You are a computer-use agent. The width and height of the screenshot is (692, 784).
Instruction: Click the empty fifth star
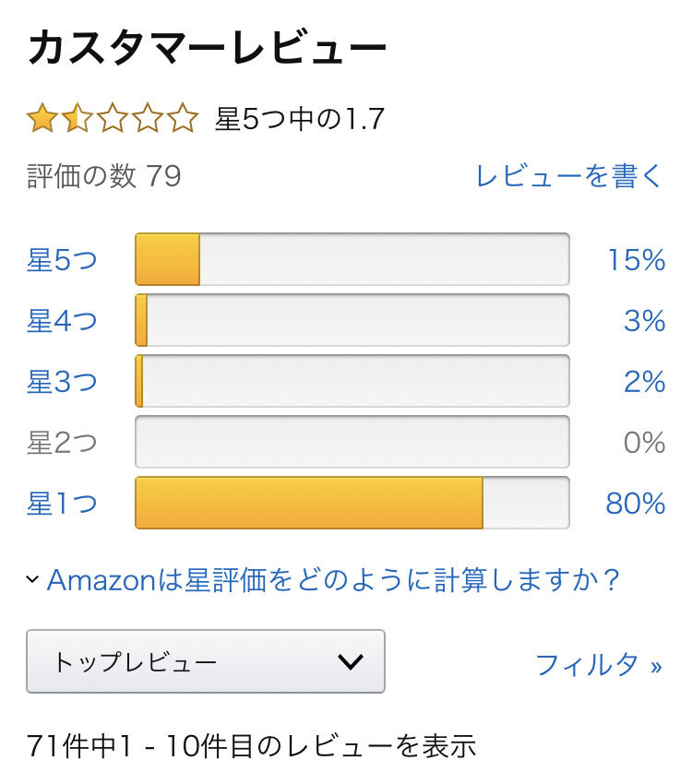coord(183,118)
